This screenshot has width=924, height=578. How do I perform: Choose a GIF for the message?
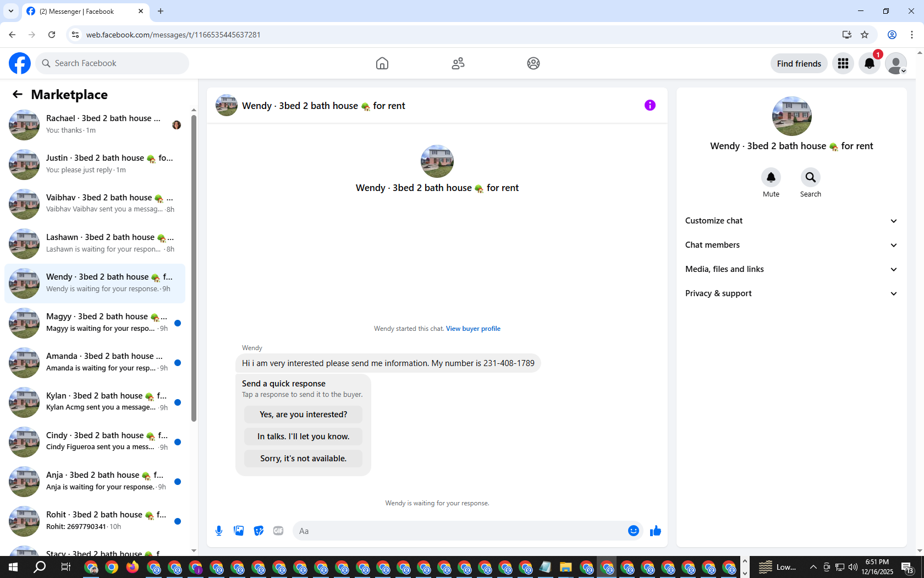tap(278, 531)
